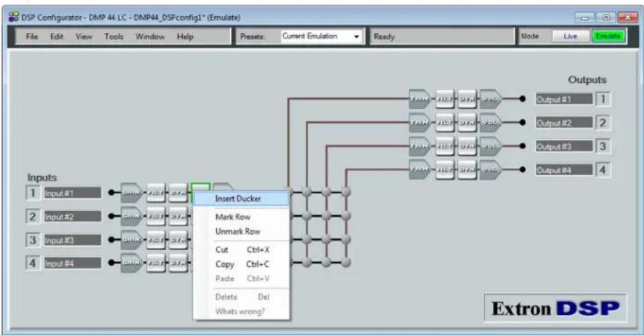Toggle Input #1 to Output #4 mix-point

[x=346, y=191]
